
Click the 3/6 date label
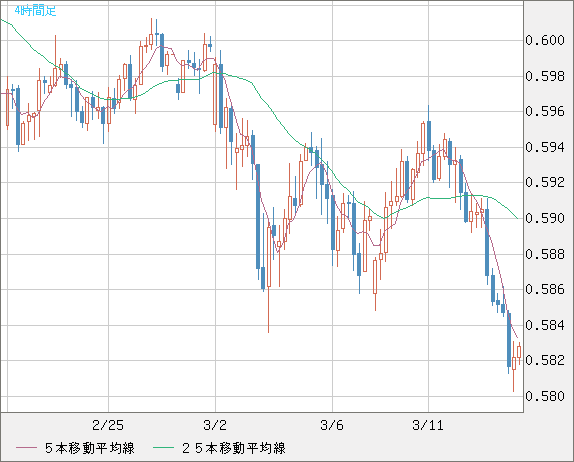[332, 425]
